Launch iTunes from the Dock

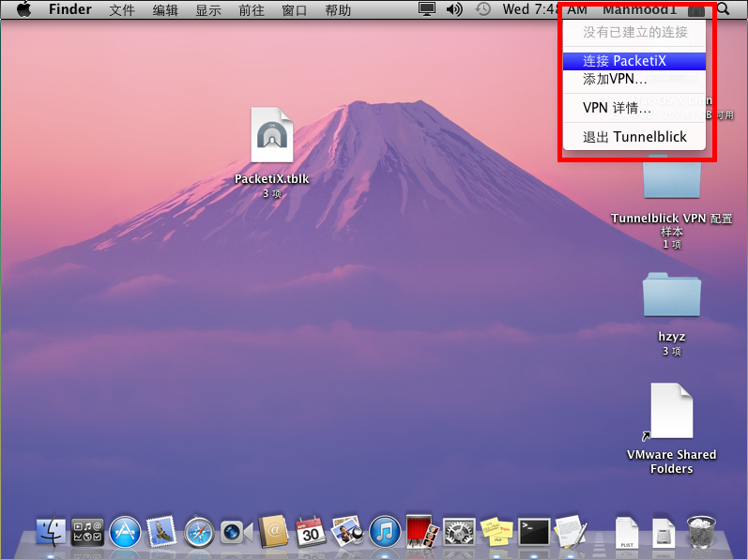click(x=385, y=532)
